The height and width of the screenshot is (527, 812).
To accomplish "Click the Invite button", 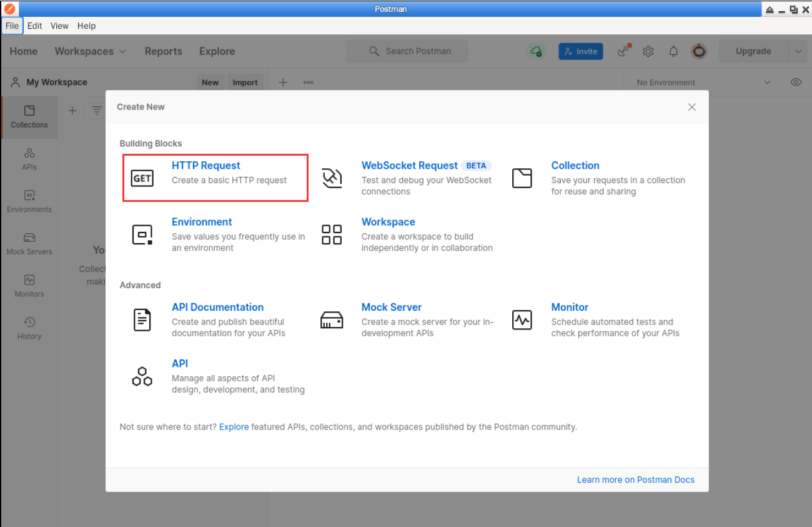I will click(x=580, y=51).
